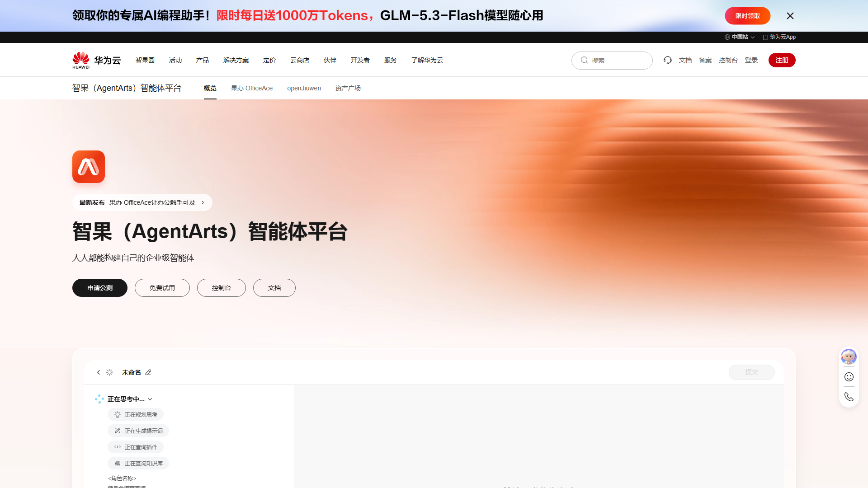Click the 未命名 agent name
Image resolution: width=868 pixels, height=488 pixels.
click(132, 372)
